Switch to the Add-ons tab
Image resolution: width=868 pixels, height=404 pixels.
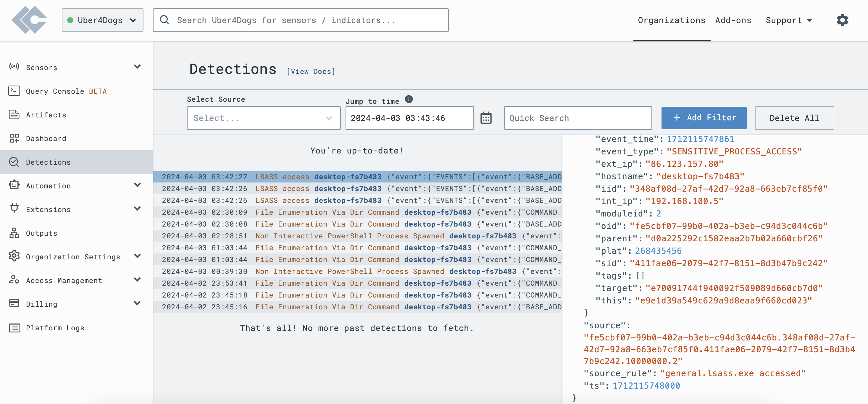point(733,20)
